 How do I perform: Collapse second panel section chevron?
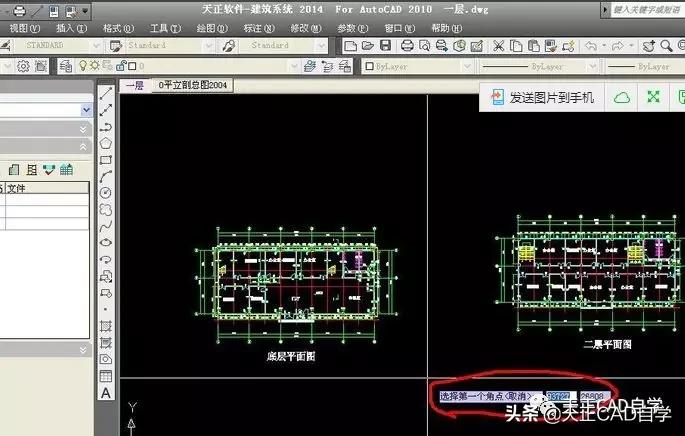(83, 147)
